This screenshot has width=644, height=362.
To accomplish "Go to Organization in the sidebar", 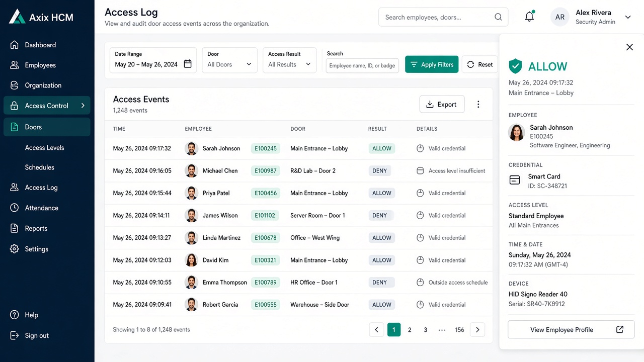I will [x=43, y=85].
